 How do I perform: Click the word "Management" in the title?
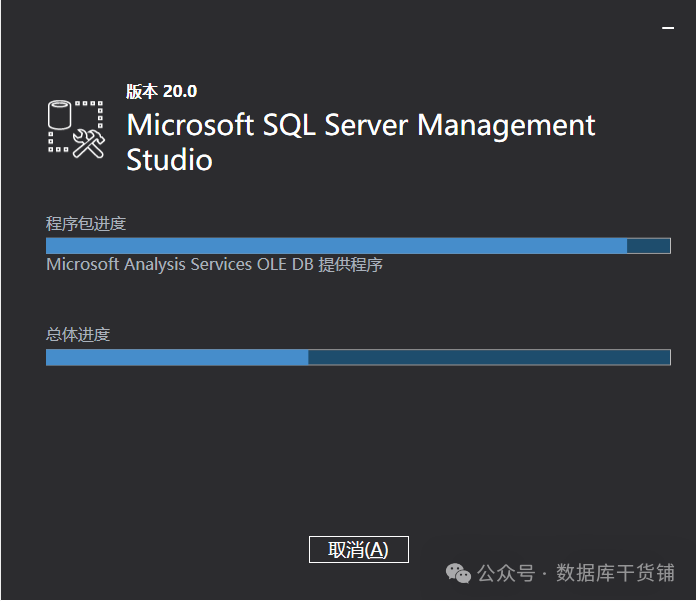[506, 125]
